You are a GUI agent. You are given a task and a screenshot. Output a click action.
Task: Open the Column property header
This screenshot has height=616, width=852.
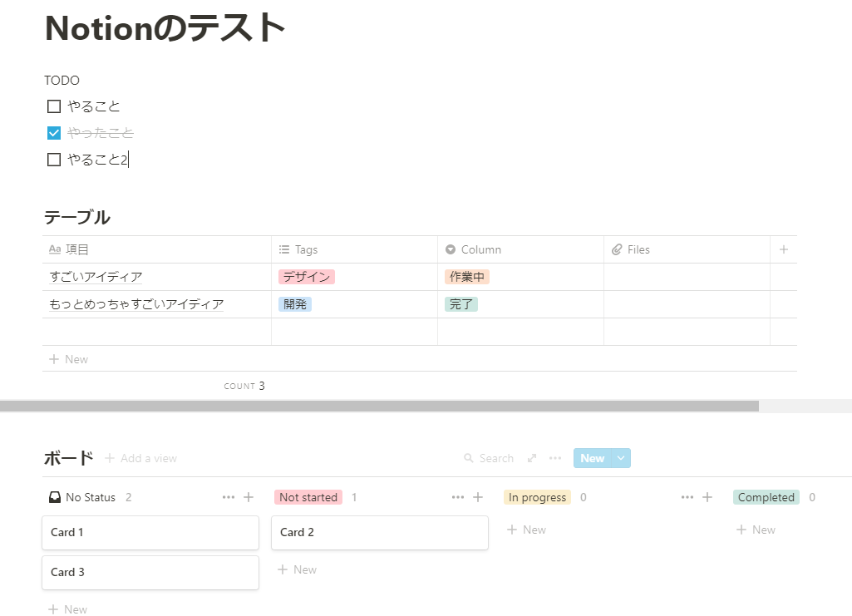(520, 249)
